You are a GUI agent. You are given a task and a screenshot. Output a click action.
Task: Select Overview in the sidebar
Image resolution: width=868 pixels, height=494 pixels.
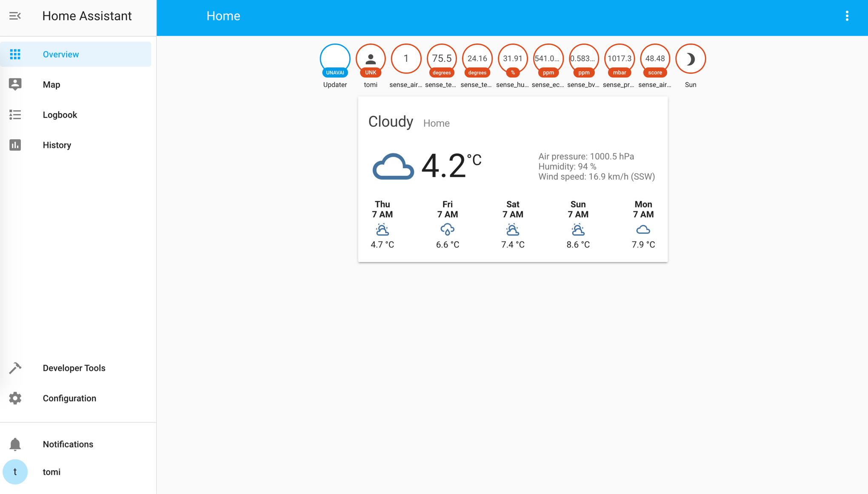coord(60,54)
